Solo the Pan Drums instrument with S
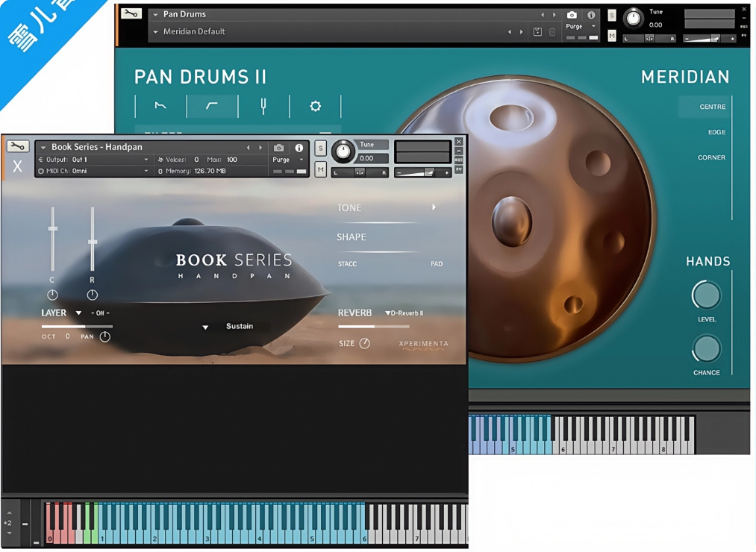This screenshot has width=756, height=552. point(612,16)
